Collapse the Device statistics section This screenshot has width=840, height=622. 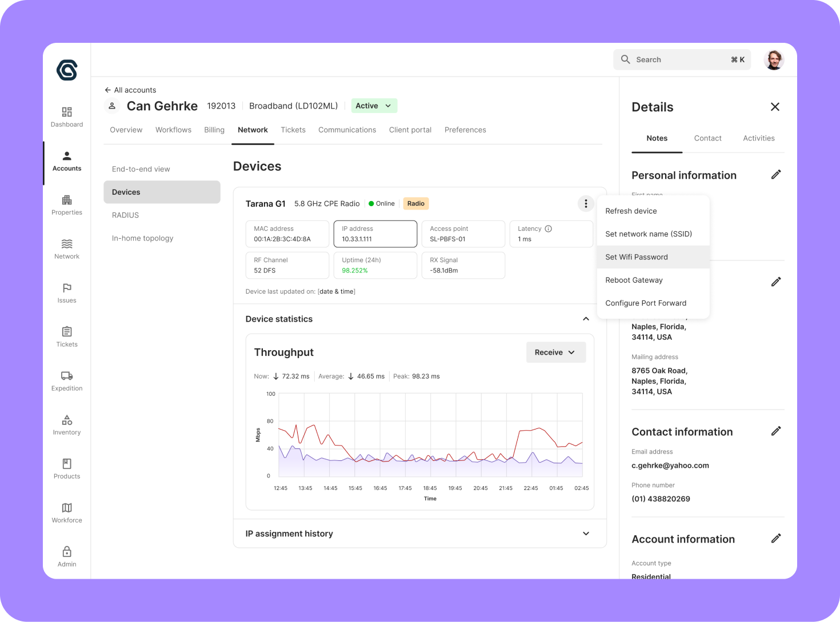(586, 319)
